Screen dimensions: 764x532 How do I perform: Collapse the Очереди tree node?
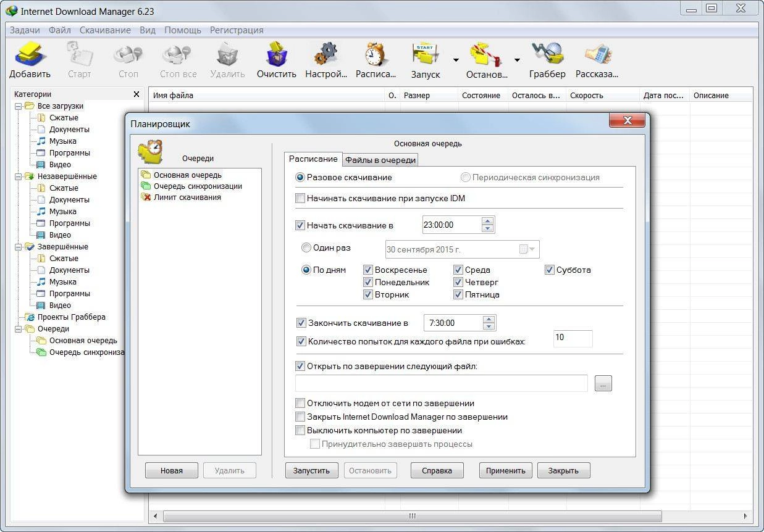[19, 329]
